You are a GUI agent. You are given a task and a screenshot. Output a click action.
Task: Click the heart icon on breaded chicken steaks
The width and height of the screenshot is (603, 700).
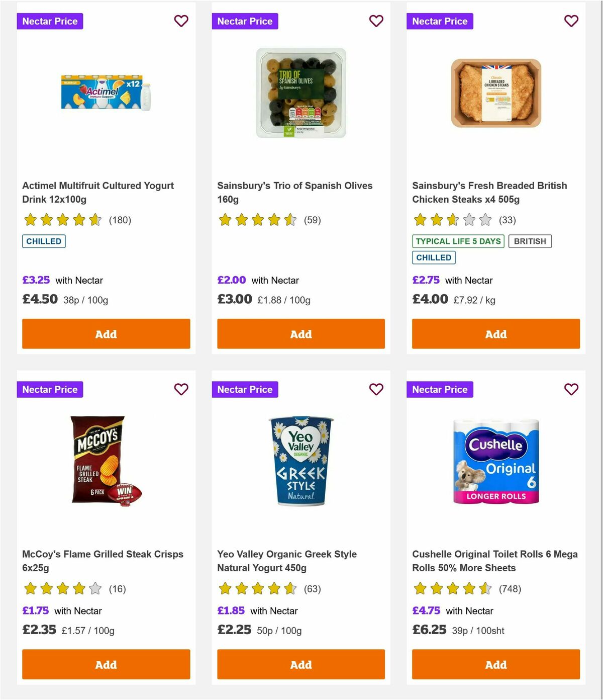pos(571,21)
